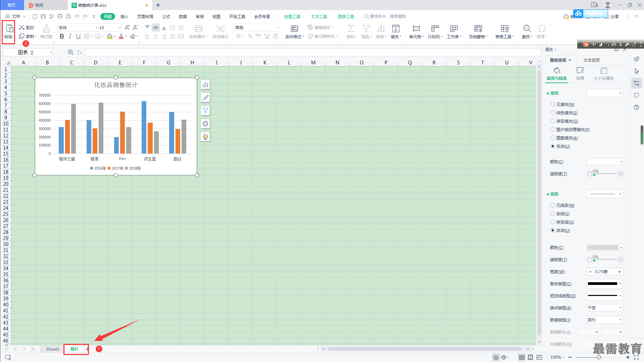644x362 pixels.
Task: Toggle Italic formatting
Action: click(x=70, y=36)
